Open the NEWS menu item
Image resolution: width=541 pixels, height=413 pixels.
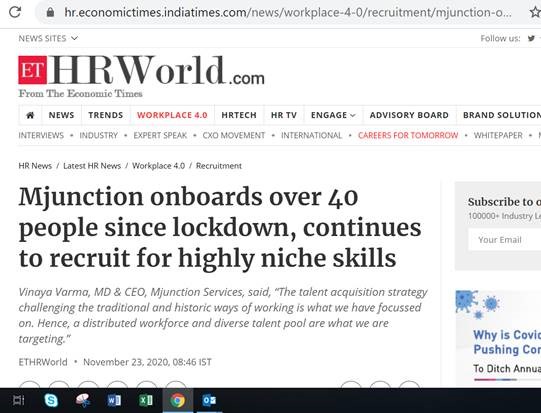click(61, 115)
